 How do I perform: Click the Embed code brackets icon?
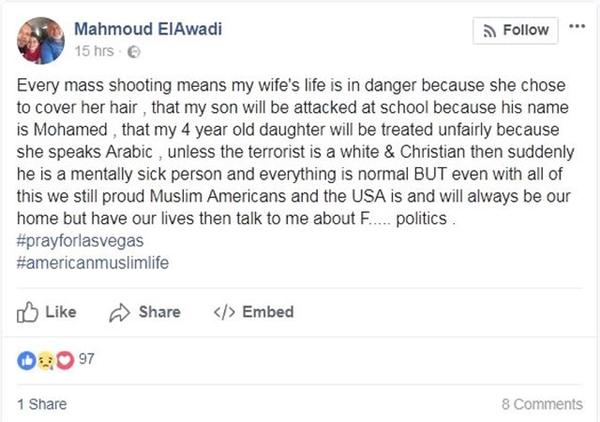[x=224, y=312]
